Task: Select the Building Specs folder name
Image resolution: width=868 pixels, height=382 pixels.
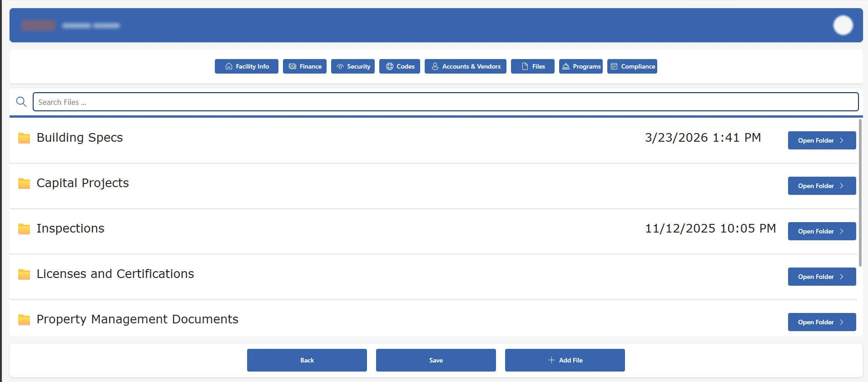Action: 80,138
